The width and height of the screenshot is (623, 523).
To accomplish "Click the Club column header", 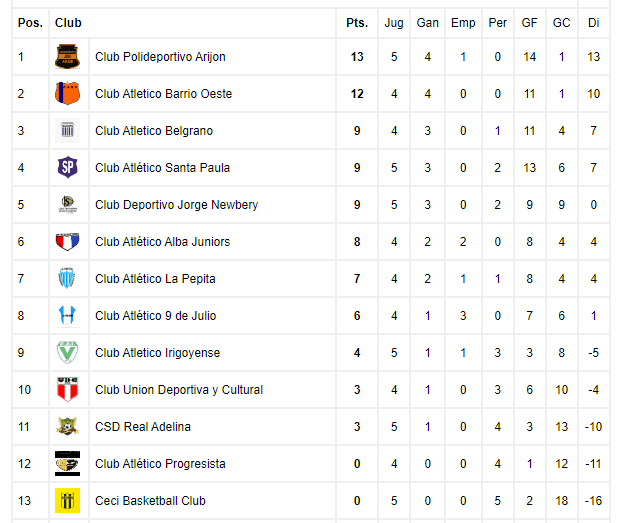I will 68,23.
